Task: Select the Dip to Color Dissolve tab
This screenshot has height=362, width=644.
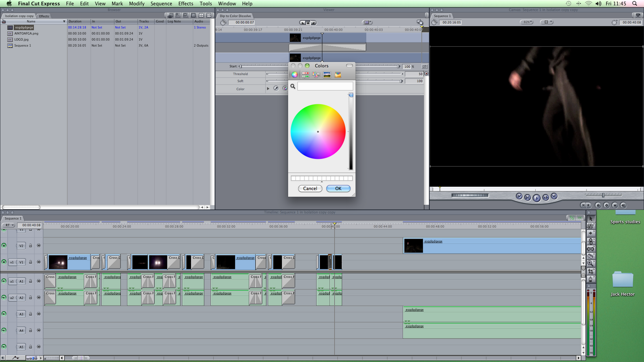Action: [x=235, y=16]
